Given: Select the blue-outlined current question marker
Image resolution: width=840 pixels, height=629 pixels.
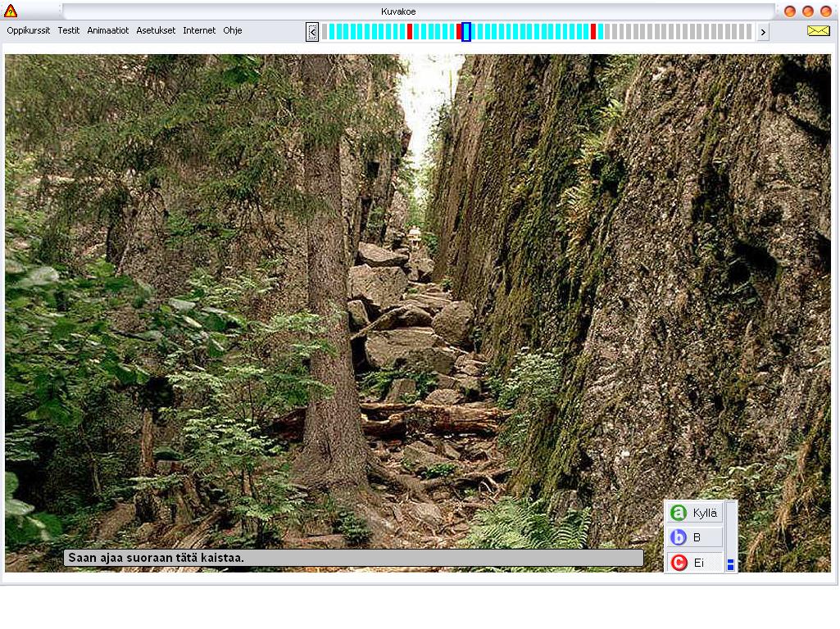Looking at the screenshot, I should [x=466, y=32].
